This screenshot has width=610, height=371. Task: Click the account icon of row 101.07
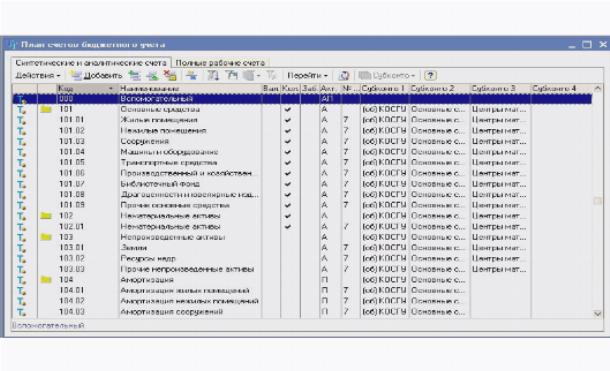[21, 184]
